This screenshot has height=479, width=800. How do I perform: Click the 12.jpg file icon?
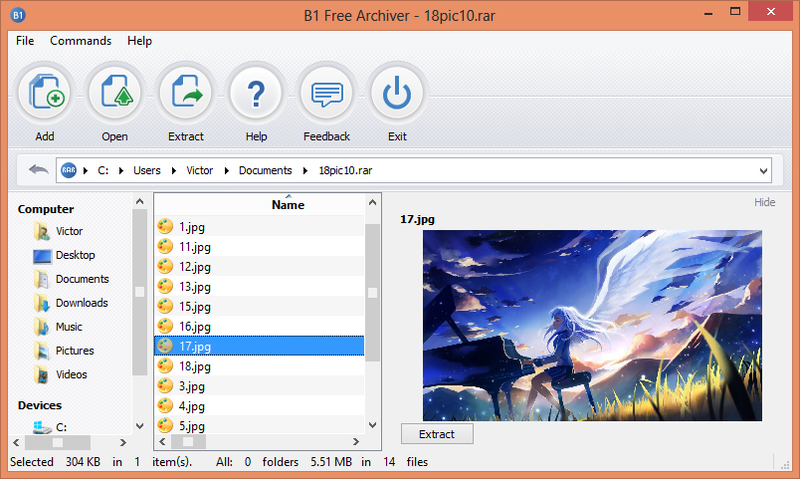(165, 266)
